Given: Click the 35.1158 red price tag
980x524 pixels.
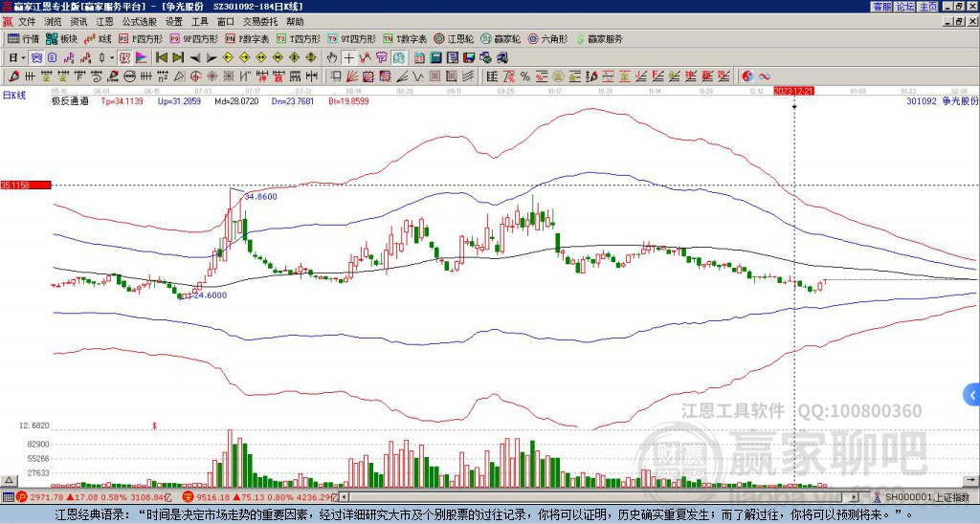Looking at the screenshot, I should coord(25,186).
